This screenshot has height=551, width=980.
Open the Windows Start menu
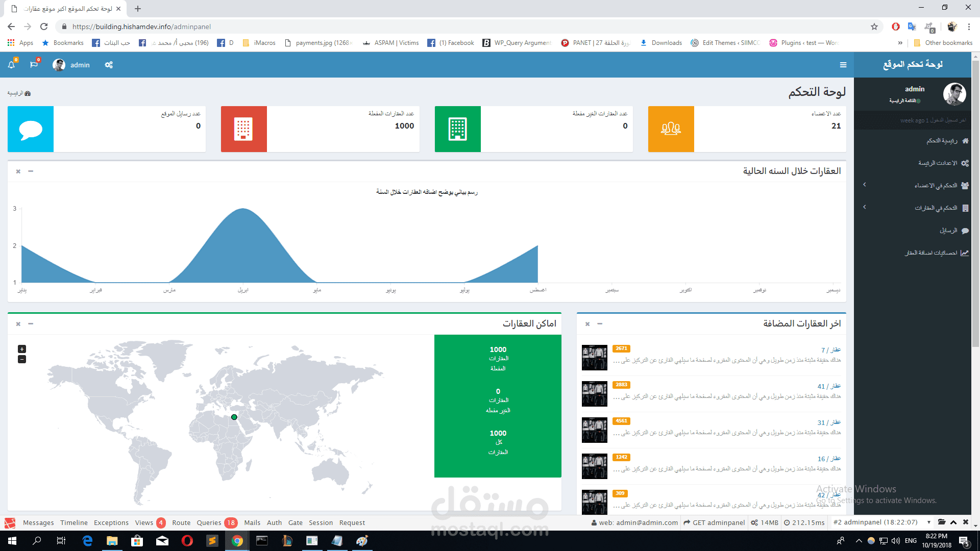[x=12, y=541]
